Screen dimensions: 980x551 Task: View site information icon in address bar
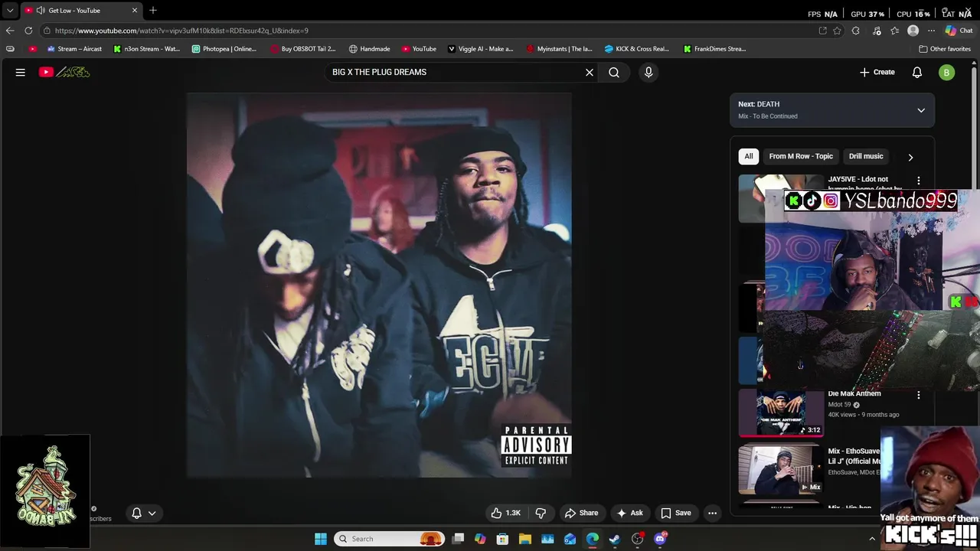coord(47,31)
